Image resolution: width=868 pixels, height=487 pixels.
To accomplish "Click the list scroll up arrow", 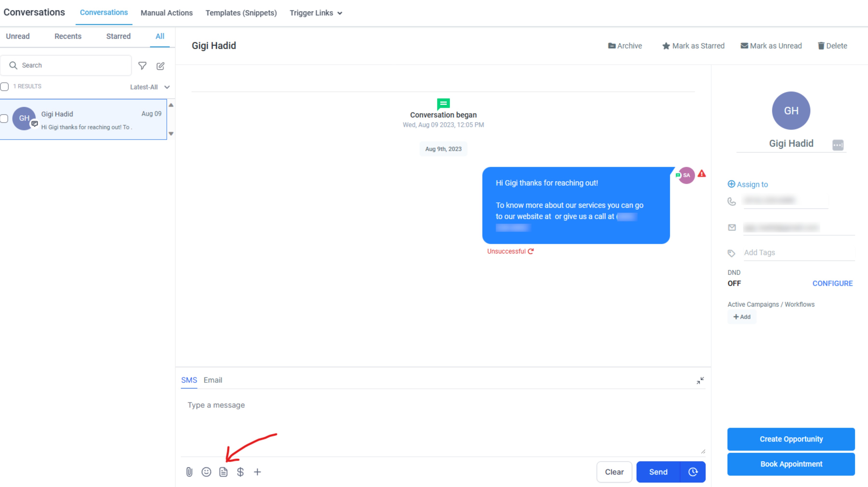I will pos(171,105).
